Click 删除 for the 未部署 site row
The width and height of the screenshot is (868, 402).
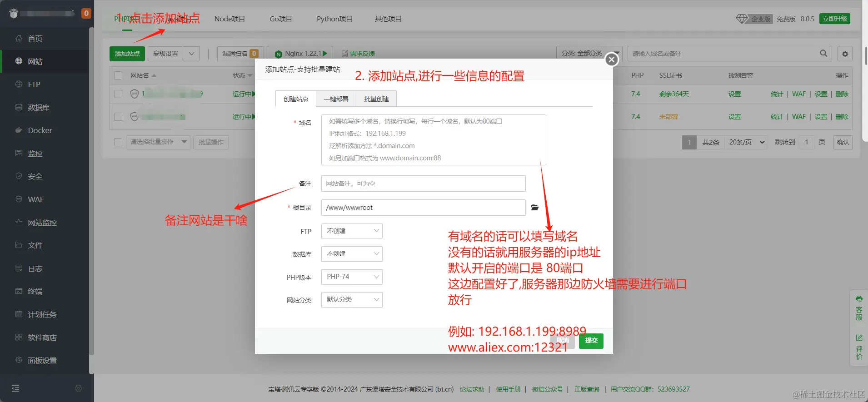tap(842, 117)
